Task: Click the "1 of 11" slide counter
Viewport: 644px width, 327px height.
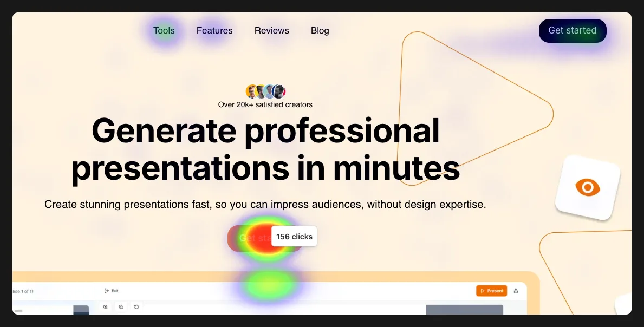Action: (x=23, y=291)
